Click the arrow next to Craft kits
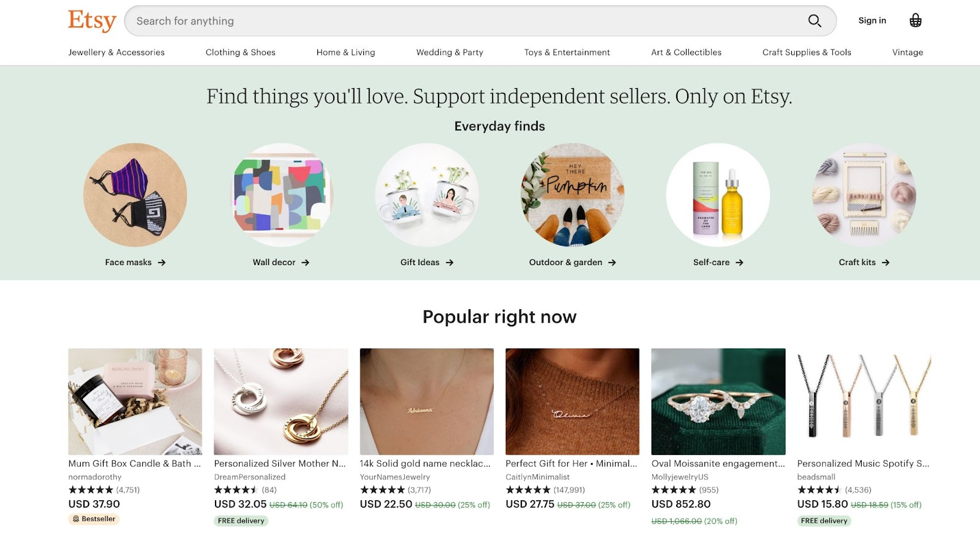Screen dimensions: 980x548 [x=886, y=262]
